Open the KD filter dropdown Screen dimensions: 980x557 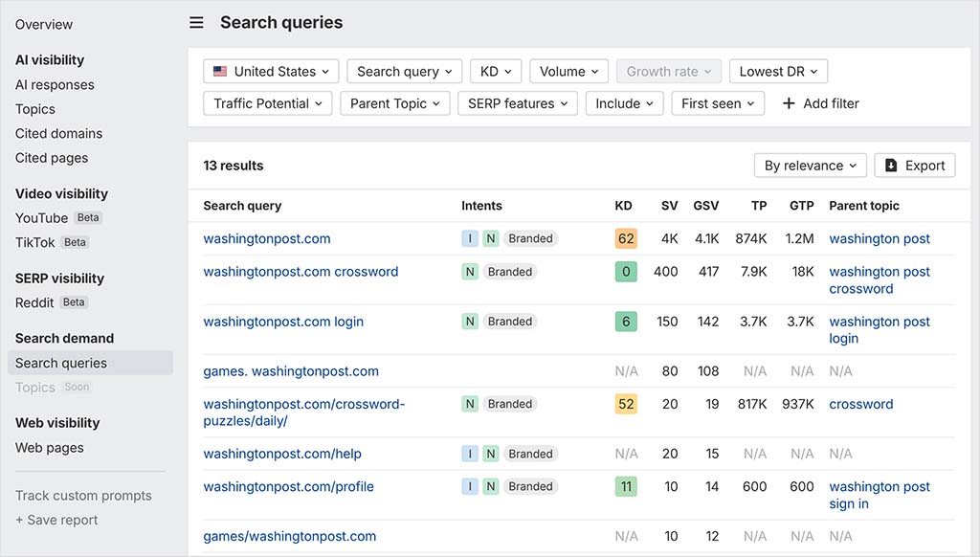click(495, 71)
